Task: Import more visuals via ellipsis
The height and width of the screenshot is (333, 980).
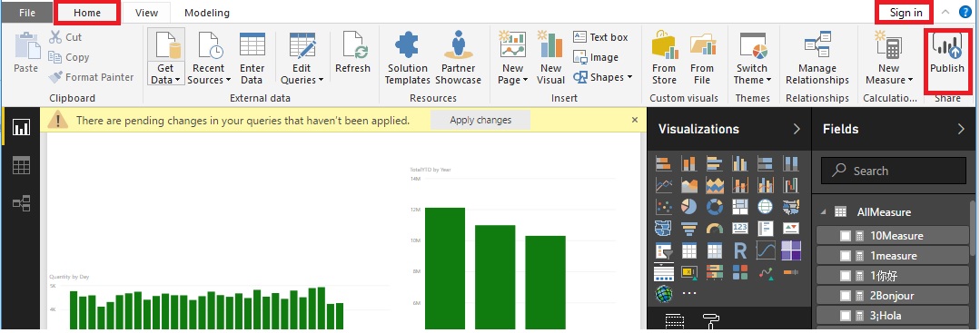Action: (689, 293)
